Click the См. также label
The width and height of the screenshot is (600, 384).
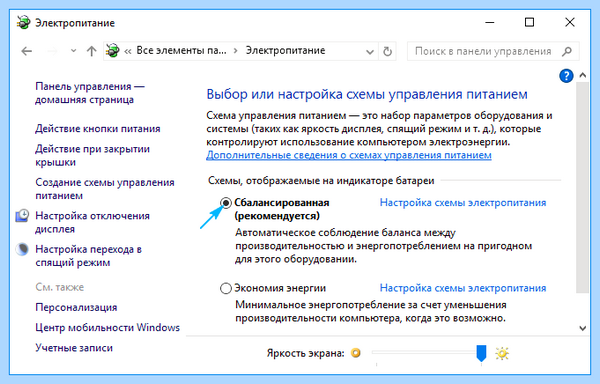[x=60, y=287]
